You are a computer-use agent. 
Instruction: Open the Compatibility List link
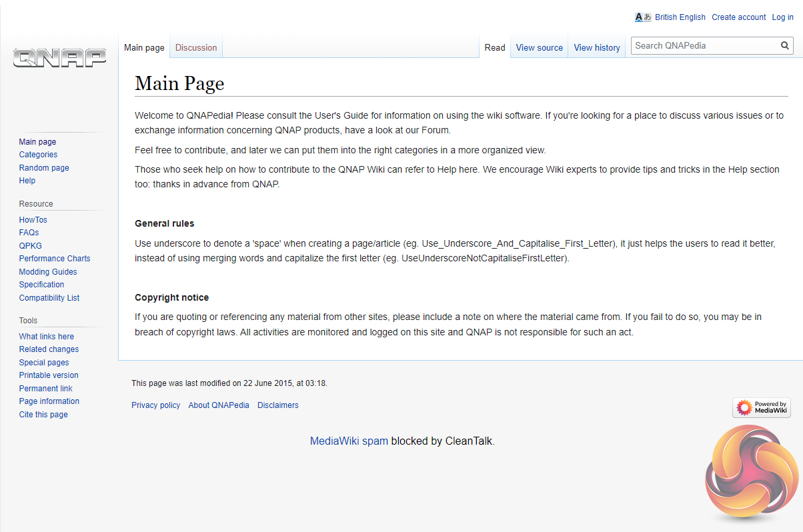pos(49,298)
